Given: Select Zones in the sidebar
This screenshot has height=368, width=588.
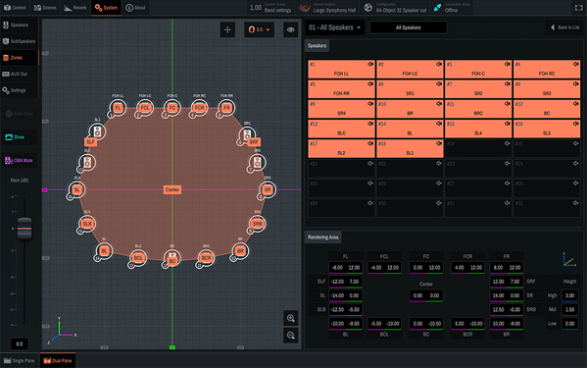Looking at the screenshot, I should tap(20, 58).
